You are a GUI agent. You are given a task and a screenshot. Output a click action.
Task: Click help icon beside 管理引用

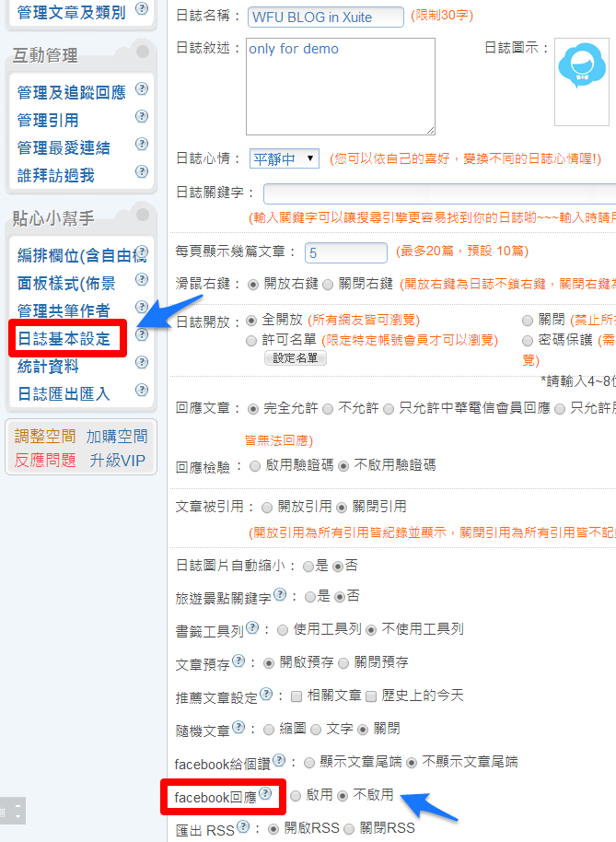pos(142,116)
